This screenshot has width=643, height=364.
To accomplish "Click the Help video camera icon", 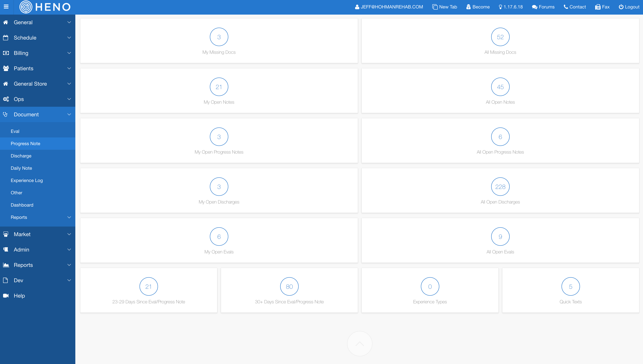I will click(6, 296).
